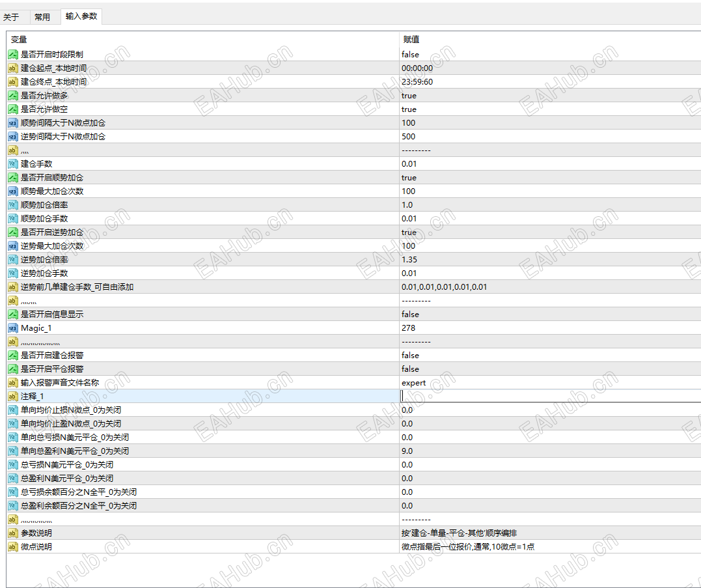This screenshot has width=701, height=588.
Task: Click the integer icon beside 顺势最大加仓次数
Action: tap(13, 191)
